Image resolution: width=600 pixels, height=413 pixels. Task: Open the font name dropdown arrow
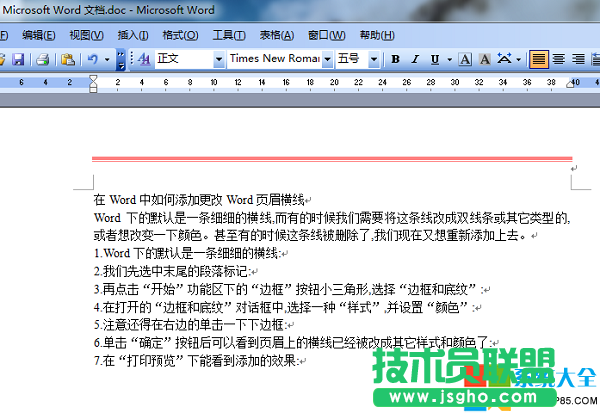click(327, 59)
